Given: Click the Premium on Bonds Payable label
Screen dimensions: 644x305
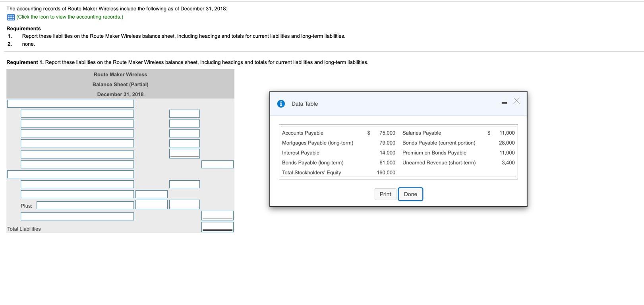Looking at the screenshot, I should pyautogui.click(x=434, y=153).
